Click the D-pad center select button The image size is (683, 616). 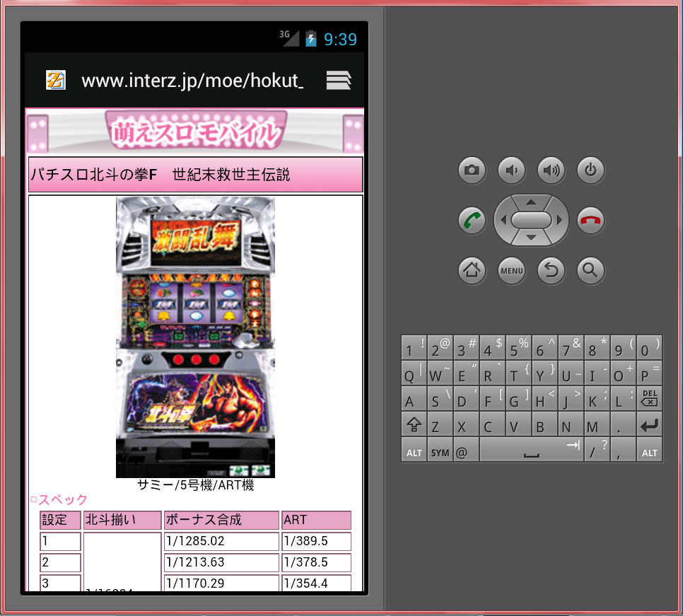point(531,220)
